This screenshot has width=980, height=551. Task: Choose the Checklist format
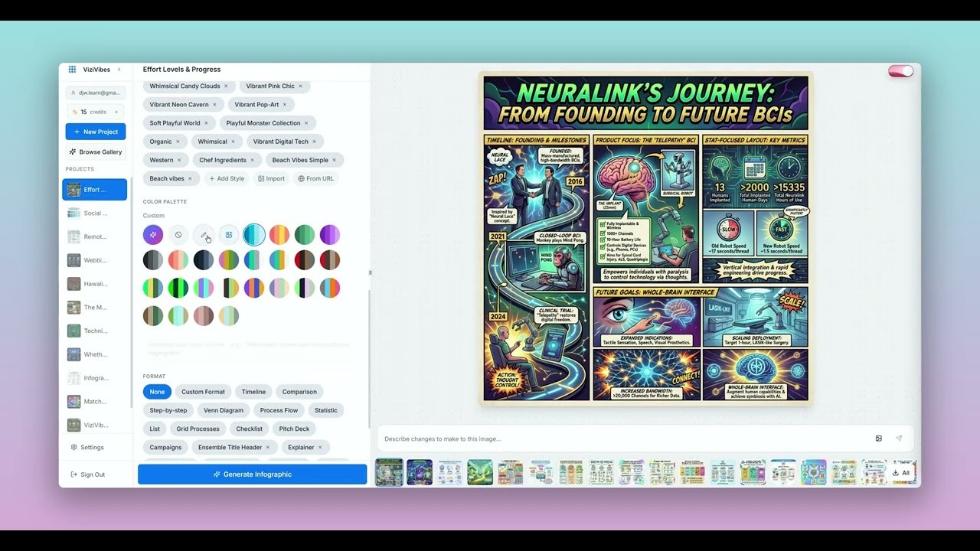click(x=249, y=429)
